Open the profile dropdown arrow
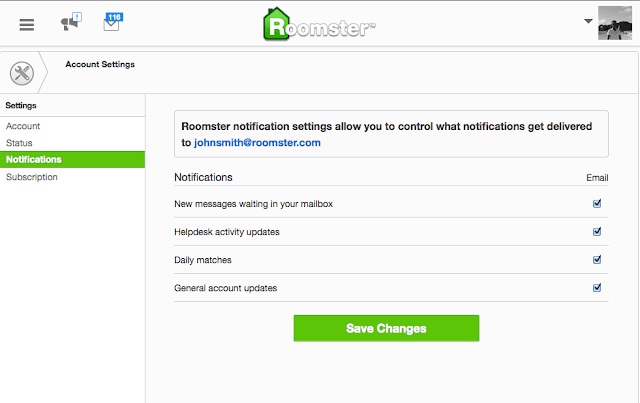 click(588, 21)
